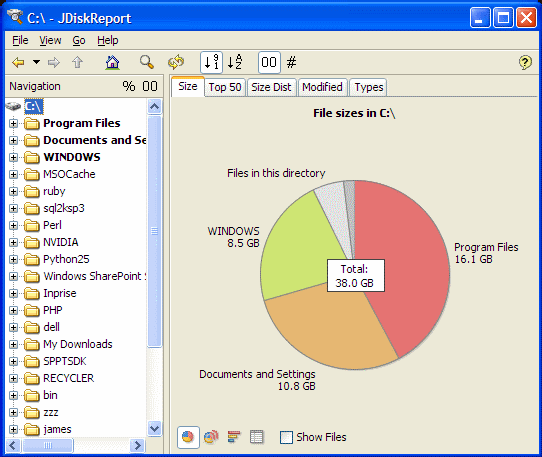Expand the sql2ksp3 folder node
Viewport: 542px width, 457px height.
[13, 208]
